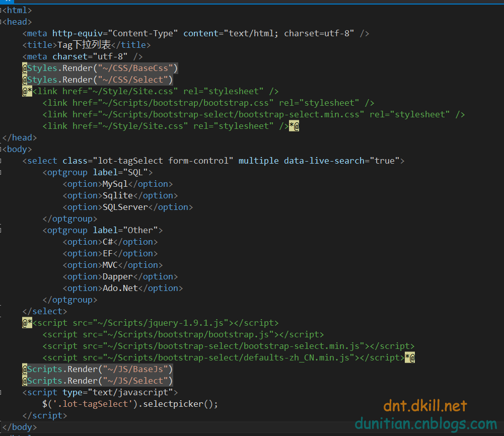Click the SQLServer option line
Viewport: 504px width, 436px height.
127,207
